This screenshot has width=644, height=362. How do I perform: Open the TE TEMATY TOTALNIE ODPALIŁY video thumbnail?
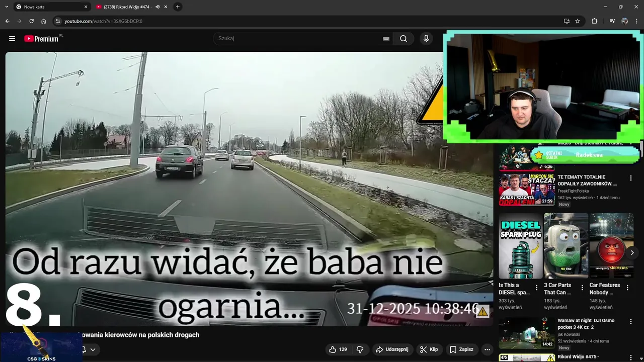tap(527, 189)
